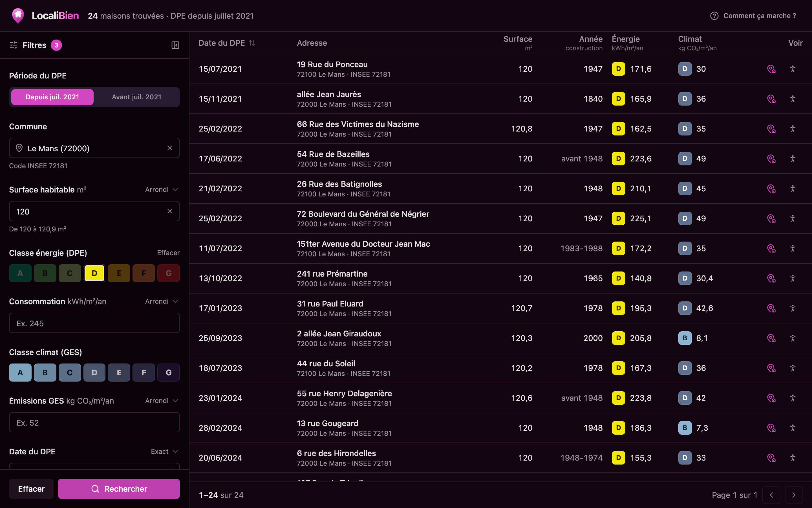This screenshot has height=508, width=812.
Task: Open Consommation Arrondi dropdown
Action: point(161,301)
